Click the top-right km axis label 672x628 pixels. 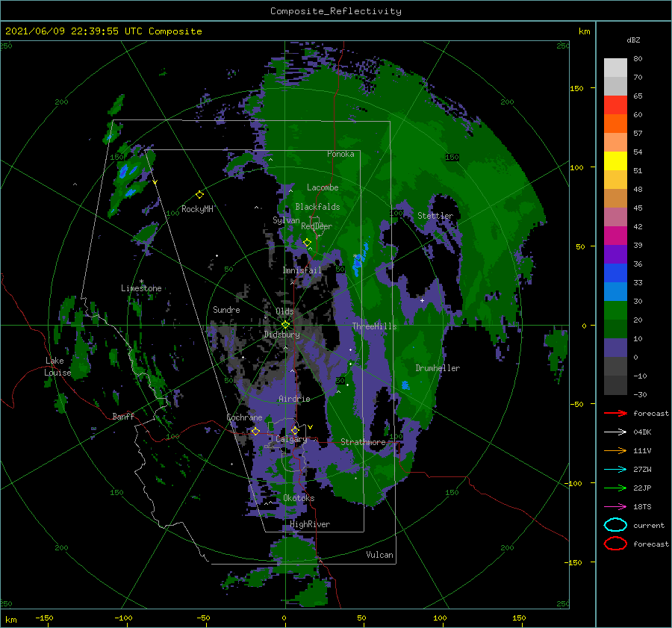[584, 31]
